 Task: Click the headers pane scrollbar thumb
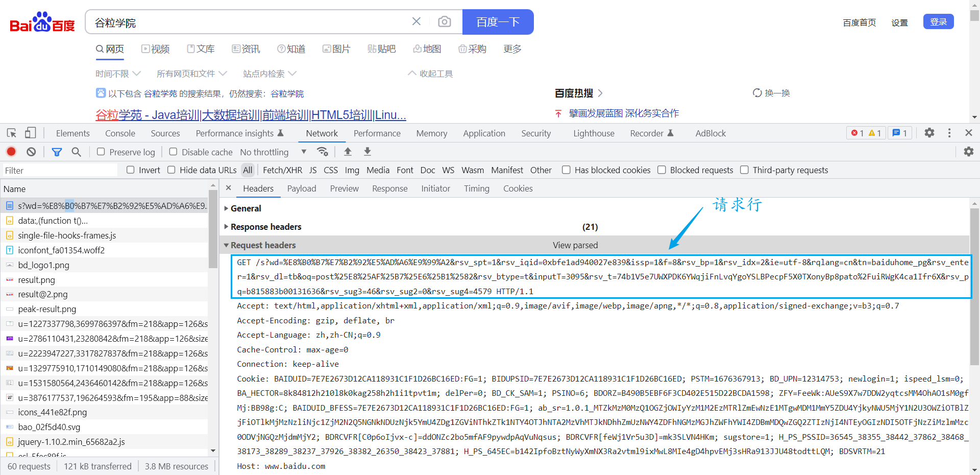click(974, 286)
